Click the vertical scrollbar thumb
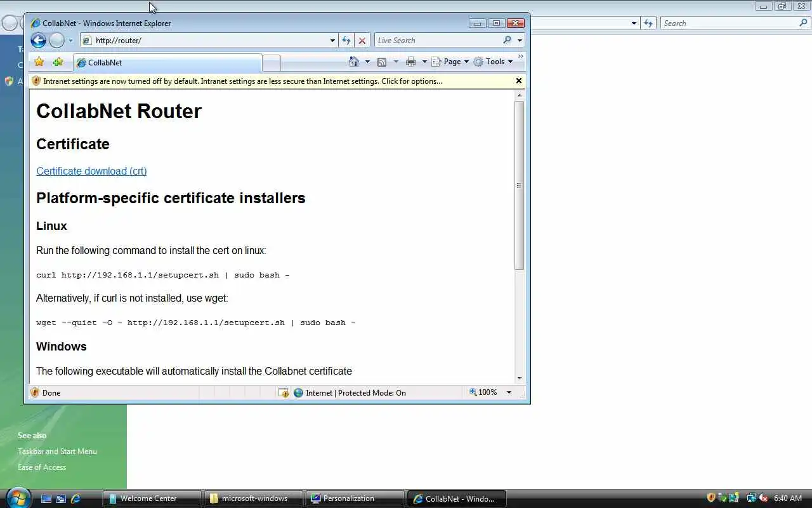The height and width of the screenshot is (508, 812). tap(520, 185)
